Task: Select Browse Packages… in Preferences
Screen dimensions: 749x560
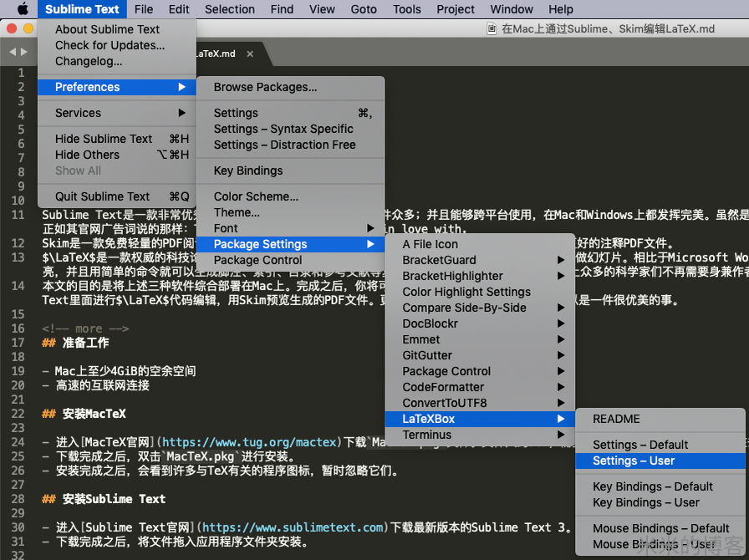Action: 265,87
